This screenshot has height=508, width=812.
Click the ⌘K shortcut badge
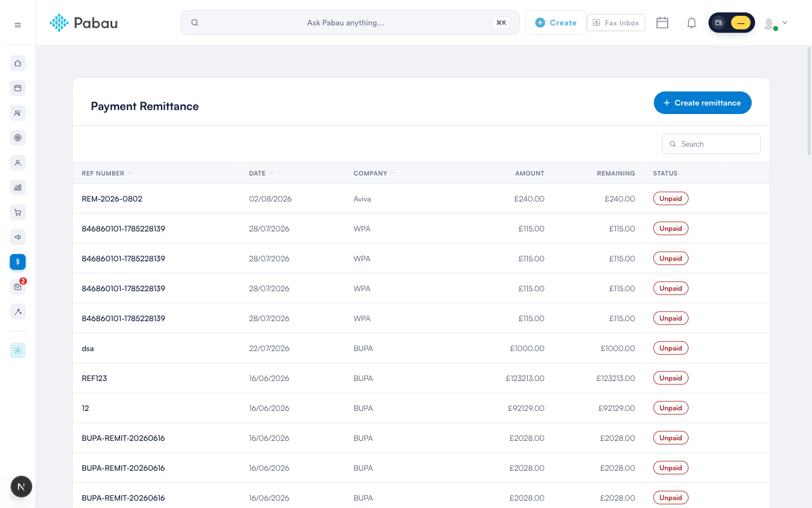point(501,23)
